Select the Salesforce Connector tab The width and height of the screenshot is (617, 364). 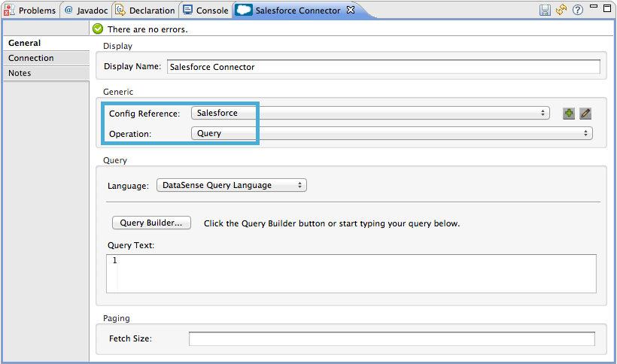coord(297,11)
